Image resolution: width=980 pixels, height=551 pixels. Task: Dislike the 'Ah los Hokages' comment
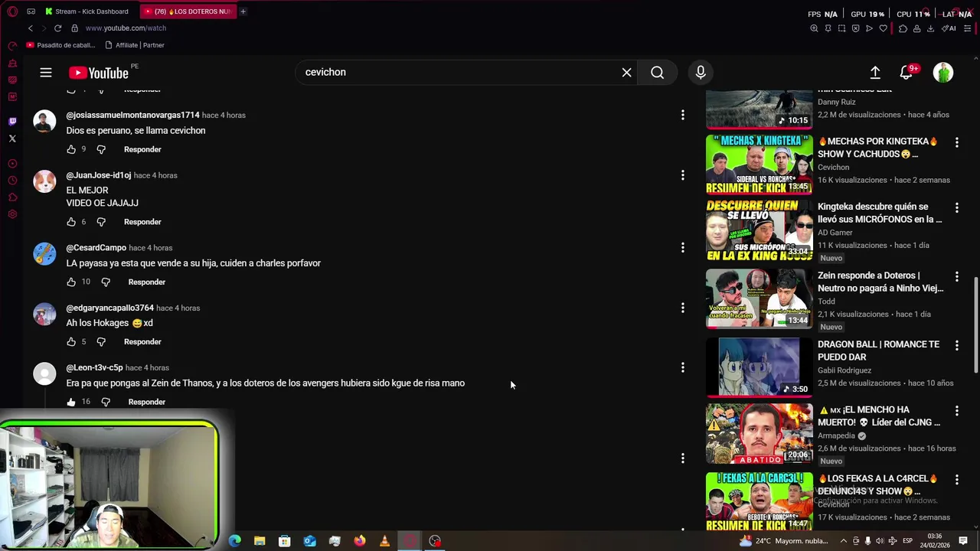click(x=101, y=342)
